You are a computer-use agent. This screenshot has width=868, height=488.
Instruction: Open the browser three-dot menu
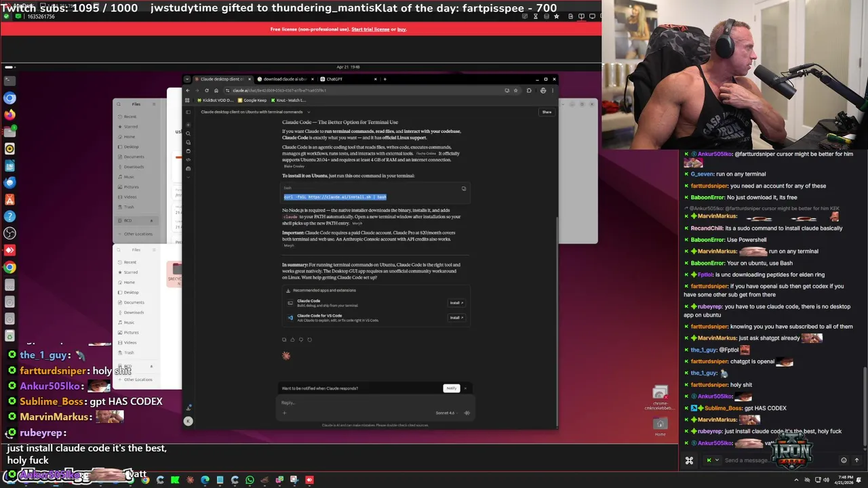(553, 90)
